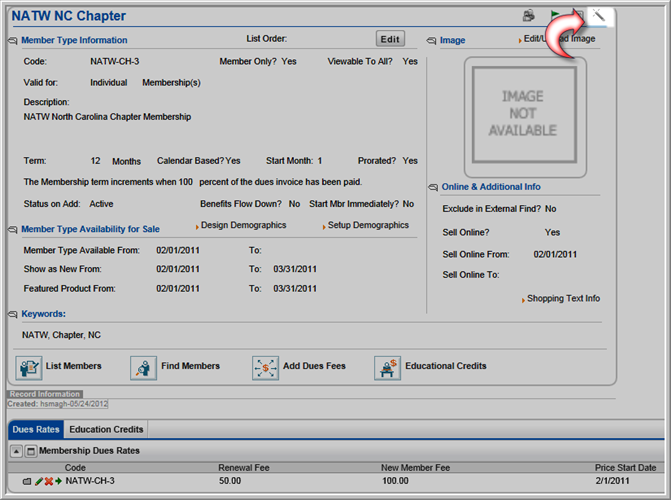Click the 2/1/2011 price start date cell
671x500 pixels.
(x=612, y=481)
